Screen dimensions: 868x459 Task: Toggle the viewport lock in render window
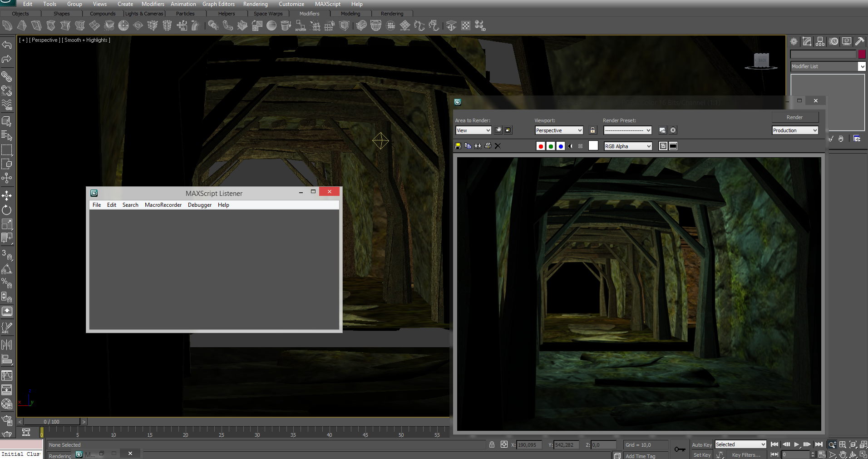pos(592,130)
